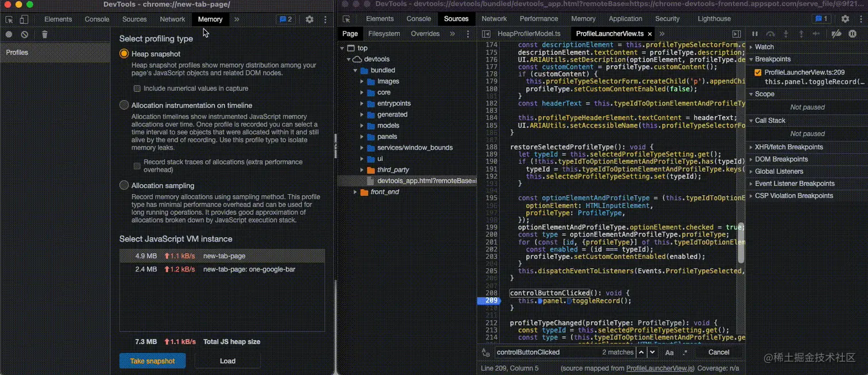The height and width of the screenshot is (375, 868).
Task: Open the 2 issues badge in left DevTools
Action: click(x=285, y=19)
